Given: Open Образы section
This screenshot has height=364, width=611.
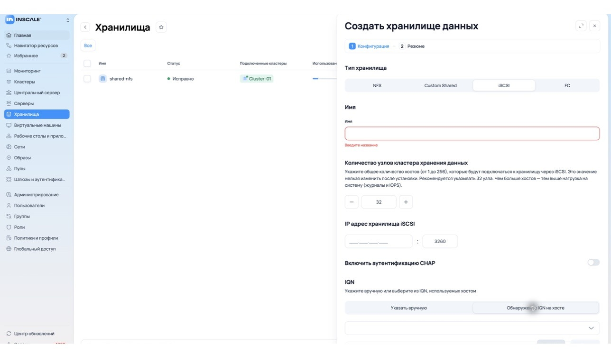Looking at the screenshot, I should pos(37,158).
